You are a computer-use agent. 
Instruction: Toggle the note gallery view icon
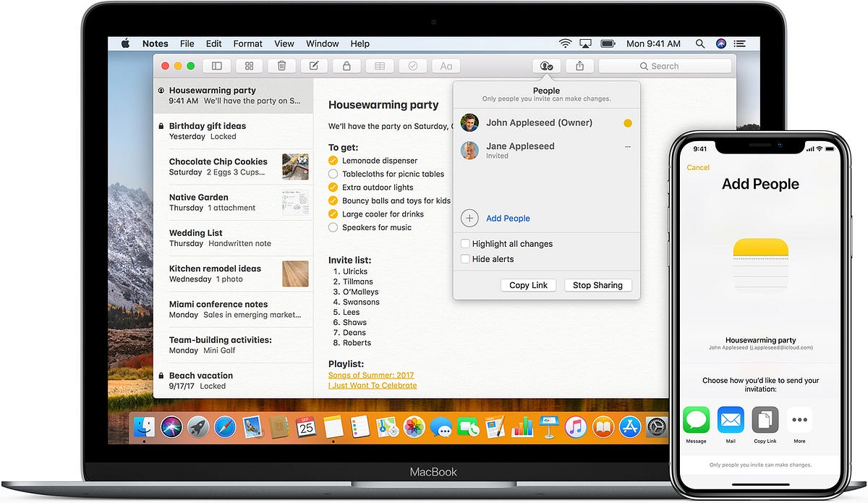(249, 65)
